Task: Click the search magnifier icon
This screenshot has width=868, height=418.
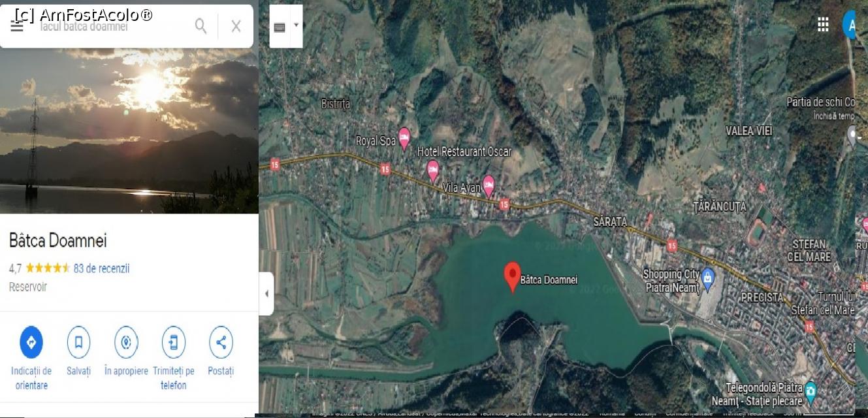Action: (x=201, y=26)
